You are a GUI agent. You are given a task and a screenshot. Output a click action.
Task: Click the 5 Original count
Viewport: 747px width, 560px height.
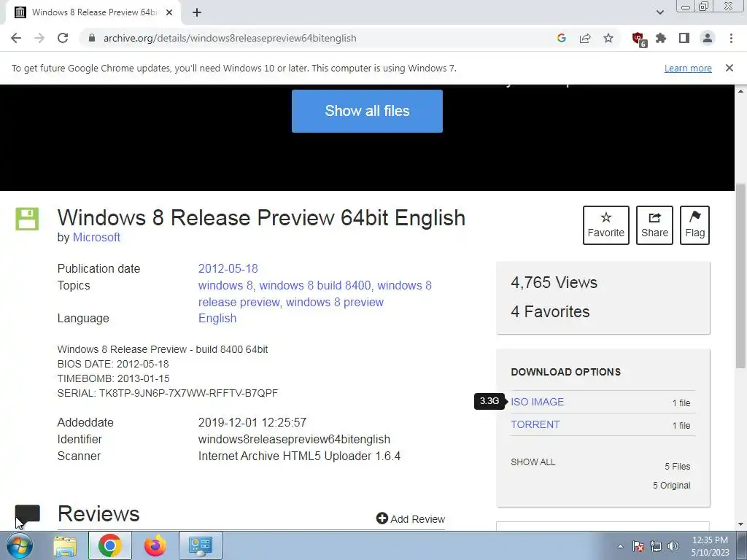[672, 485]
